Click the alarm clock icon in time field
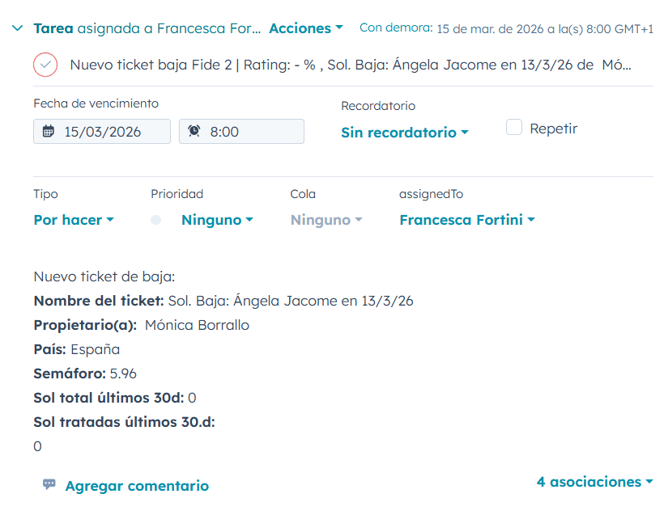Image resolution: width=668 pixels, height=515 pixels. 194,132
